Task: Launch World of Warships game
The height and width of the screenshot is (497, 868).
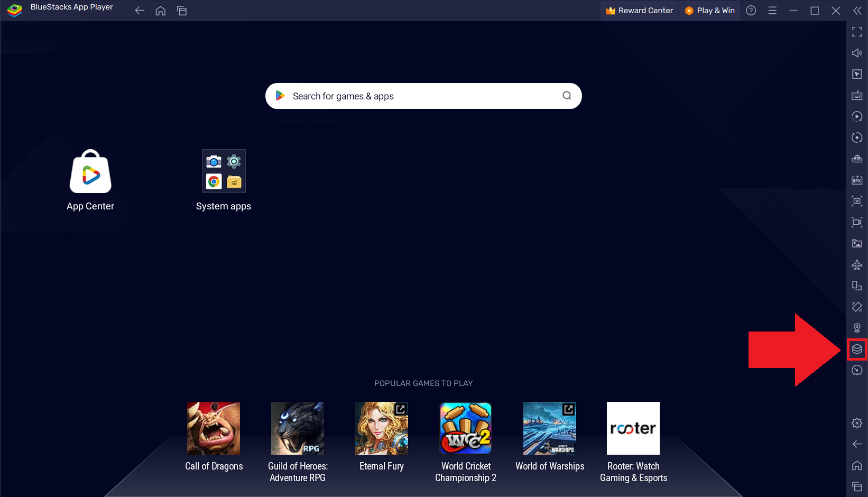Action: point(550,428)
